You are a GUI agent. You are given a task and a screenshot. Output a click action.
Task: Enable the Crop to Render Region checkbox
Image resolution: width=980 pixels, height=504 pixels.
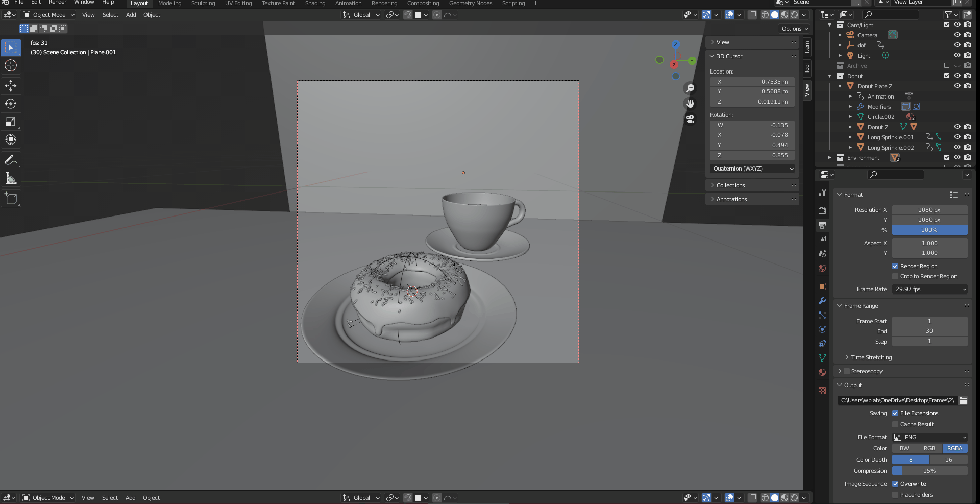pyautogui.click(x=895, y=276)
